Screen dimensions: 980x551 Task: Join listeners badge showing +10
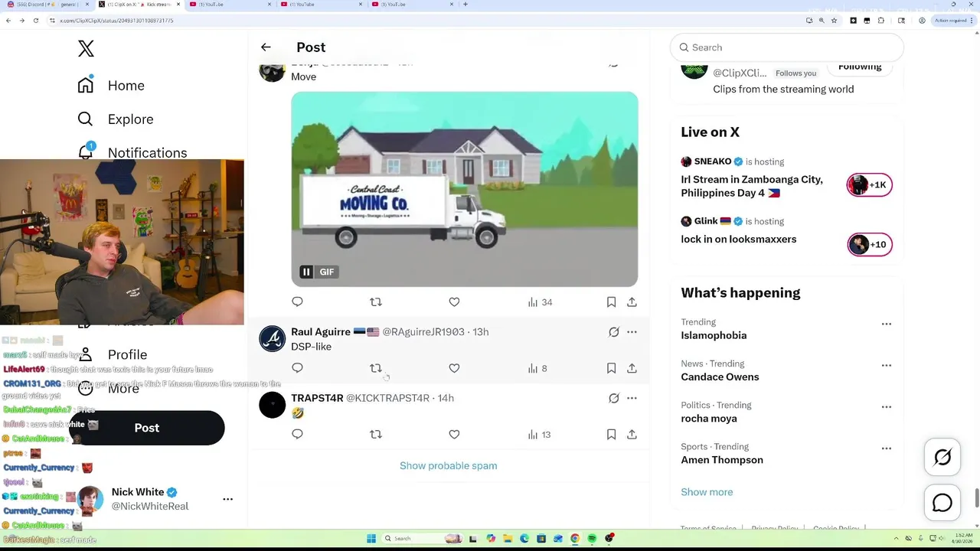[870, 244]
